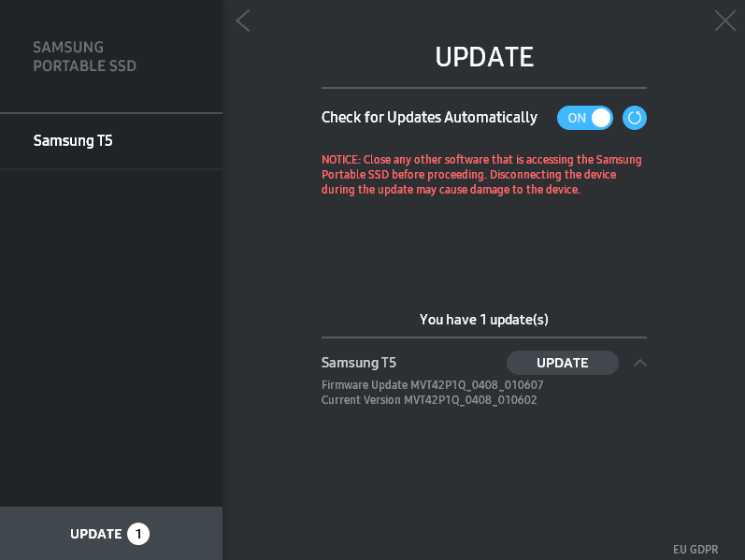Image resolution: width=745 pixels, height=560 pixels.
Task: Open the EU GDPR link
Action: click(695, 550)
